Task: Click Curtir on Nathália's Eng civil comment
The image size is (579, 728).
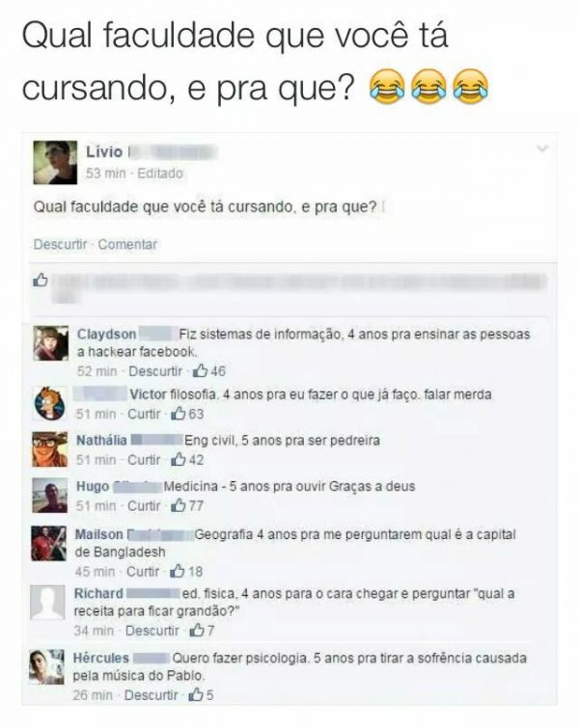Action: pyautogui.click(x=144, y=460)
